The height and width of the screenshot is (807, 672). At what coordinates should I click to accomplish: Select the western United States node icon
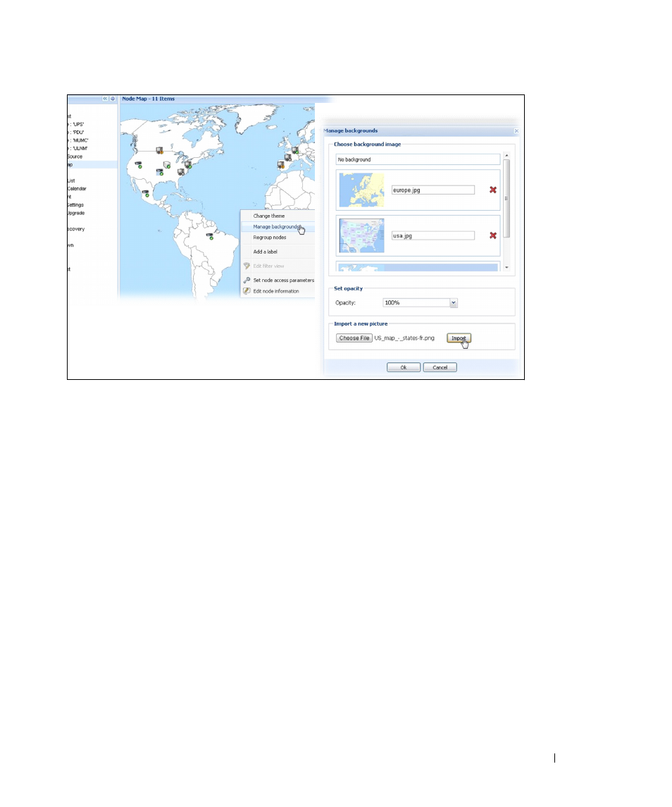(x=138, y=165)
